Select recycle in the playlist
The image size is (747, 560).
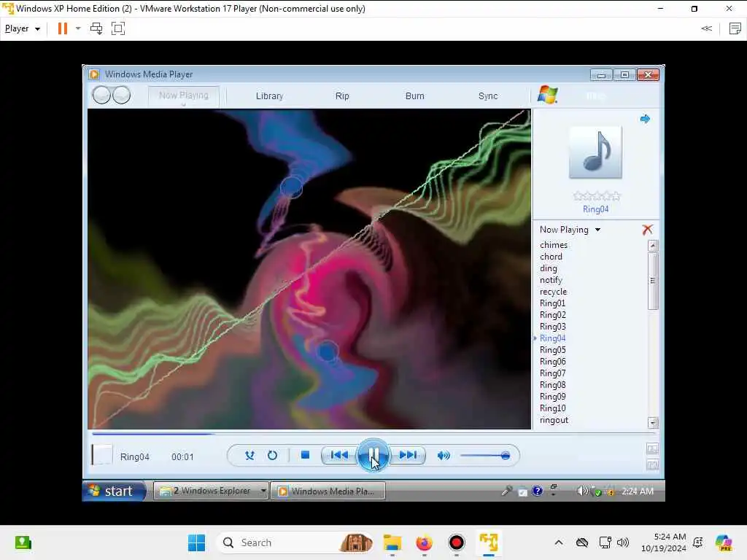553,292
